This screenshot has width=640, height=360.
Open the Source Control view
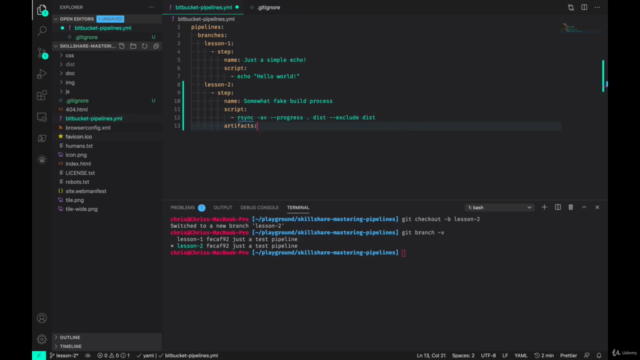pyautogui.click(x=42, y=53)
